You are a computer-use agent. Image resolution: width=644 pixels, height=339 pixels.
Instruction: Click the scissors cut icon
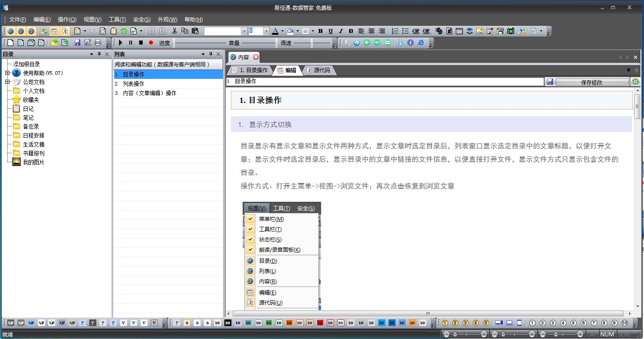[174, 31]
